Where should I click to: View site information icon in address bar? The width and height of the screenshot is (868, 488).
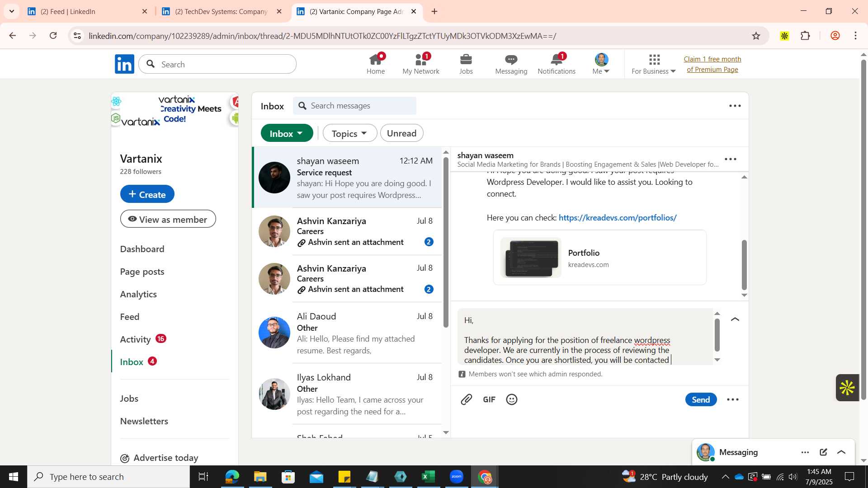(77, 36)
